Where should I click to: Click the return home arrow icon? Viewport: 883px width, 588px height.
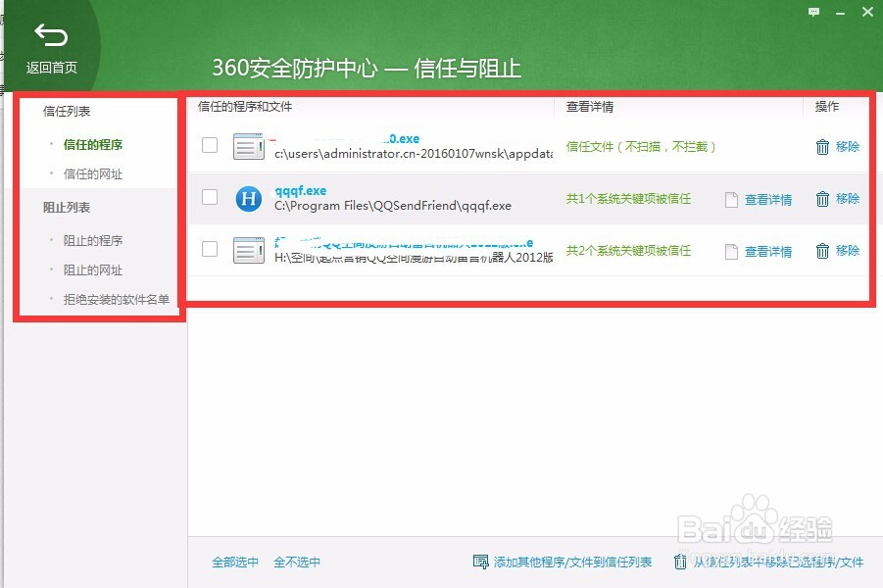pyautogui.click(x=49, y=35)
